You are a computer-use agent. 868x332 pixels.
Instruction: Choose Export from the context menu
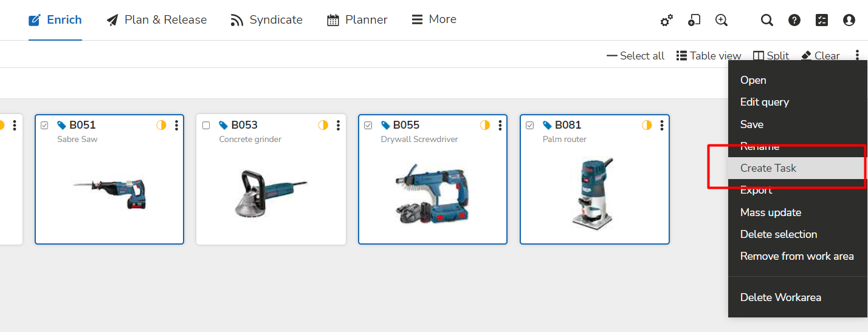click(x=756, y=190)
